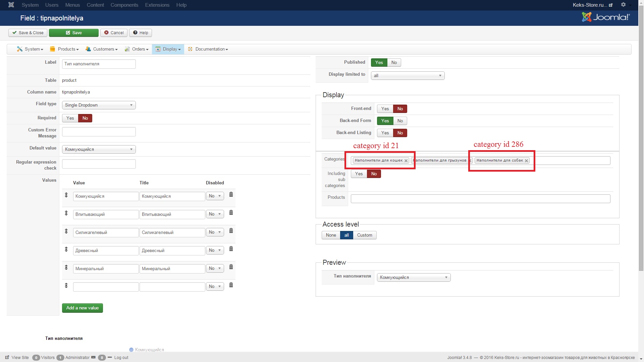
Task: Click reorder handle of Комкующийся row
Action: [66, 195]
